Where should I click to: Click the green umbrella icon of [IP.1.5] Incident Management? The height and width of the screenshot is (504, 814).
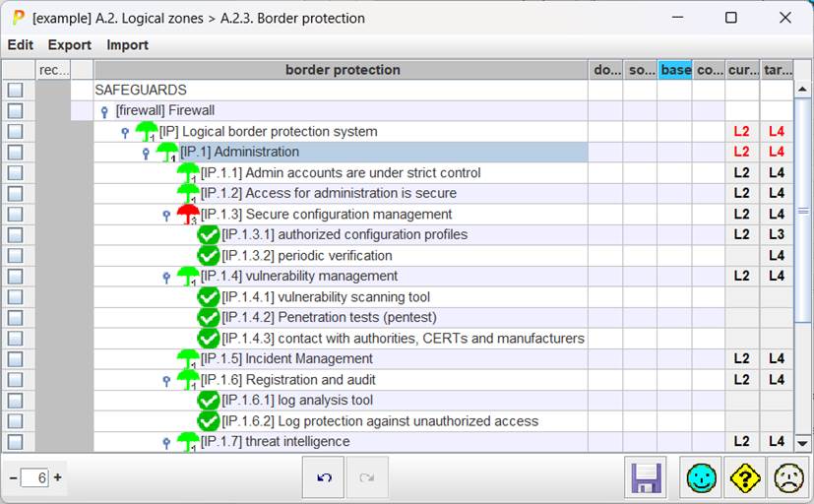tap(188, 358)
